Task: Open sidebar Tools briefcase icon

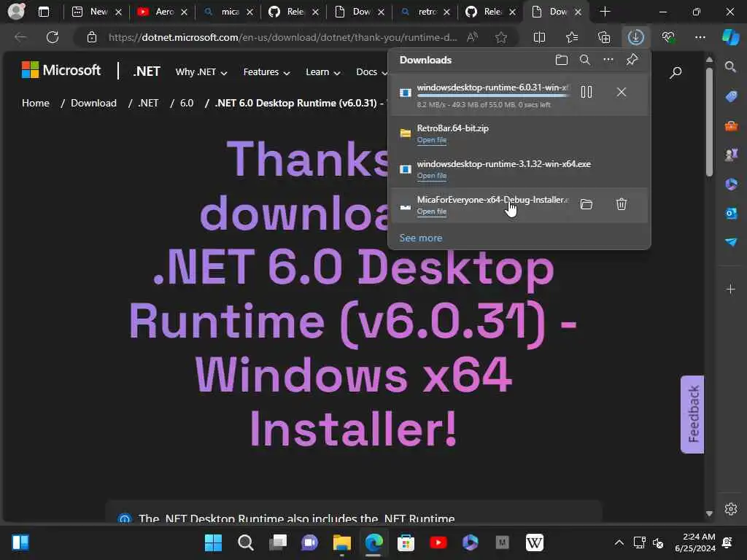Action: (x=731, y=125)
